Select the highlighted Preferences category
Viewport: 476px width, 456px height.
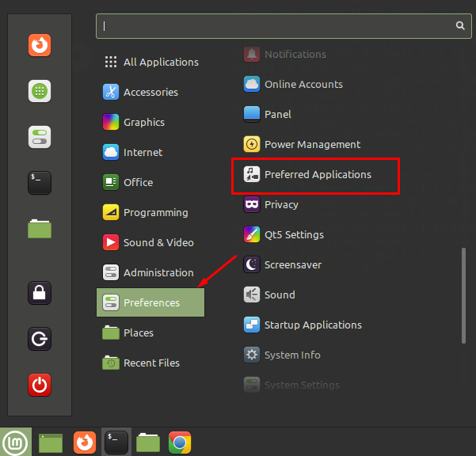(x=150, y=302)
